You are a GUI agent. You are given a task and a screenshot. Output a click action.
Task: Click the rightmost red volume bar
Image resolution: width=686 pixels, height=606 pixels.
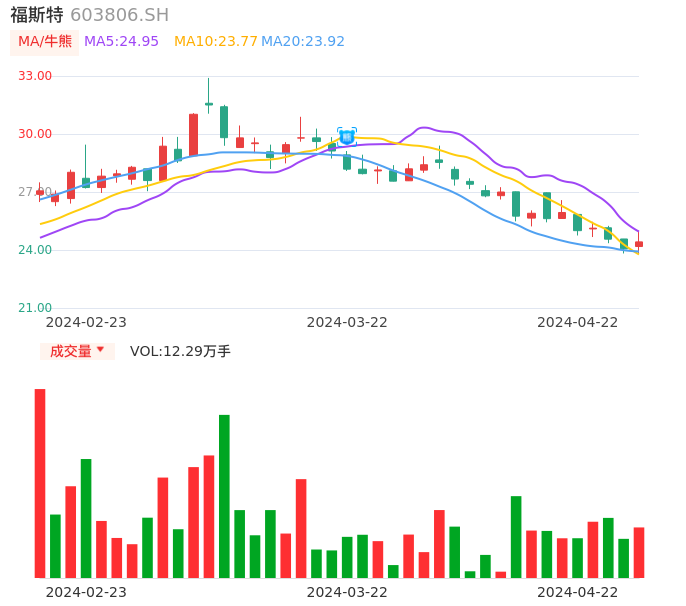(x=639, y=552)
